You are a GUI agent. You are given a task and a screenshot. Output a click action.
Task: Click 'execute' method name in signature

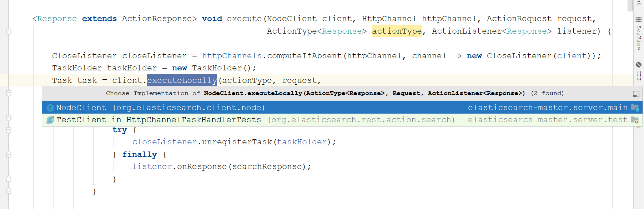[244, 19]
